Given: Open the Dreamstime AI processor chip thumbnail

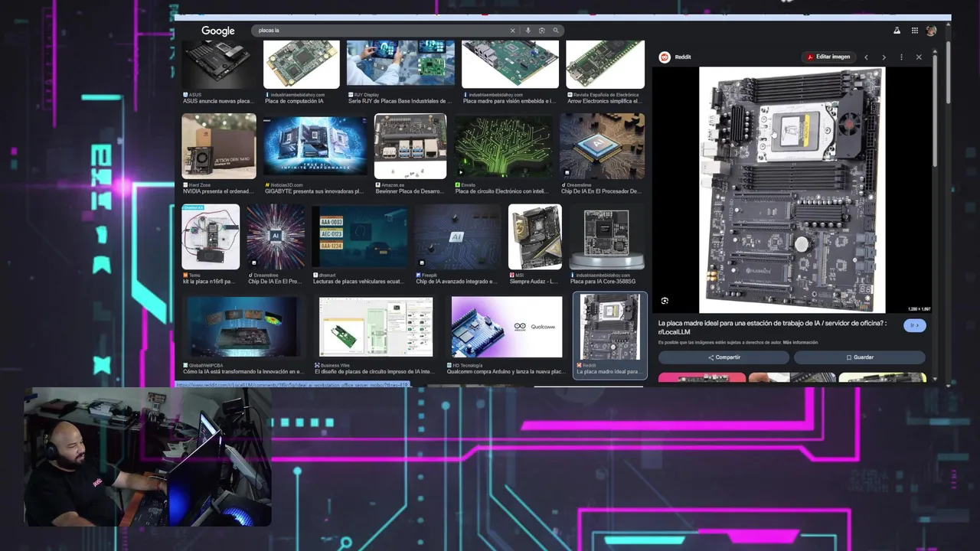Looking at the screenshot, I should pyautogui.click(x=602, y=146).
